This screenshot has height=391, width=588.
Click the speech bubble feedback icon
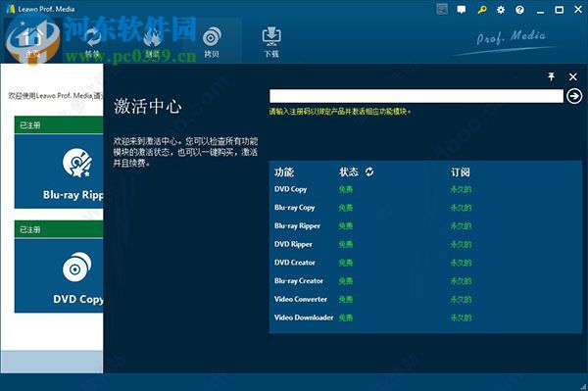click(462, 10)
